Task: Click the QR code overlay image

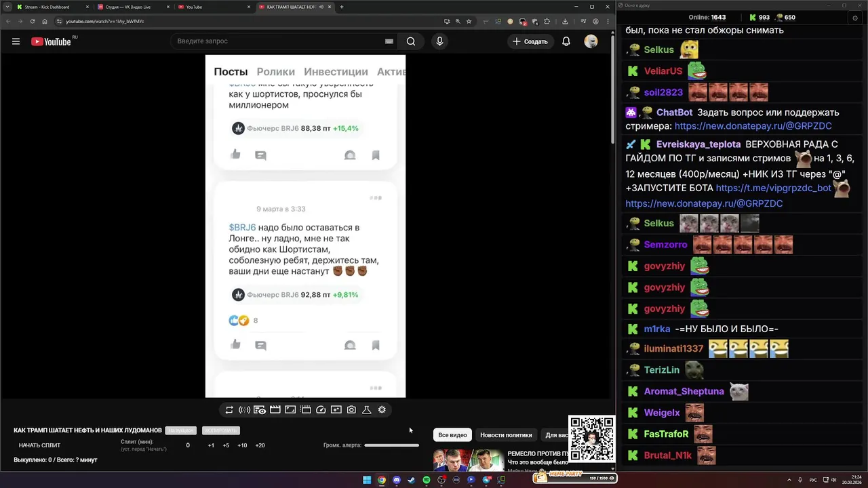Action: (x=591, y=439)
